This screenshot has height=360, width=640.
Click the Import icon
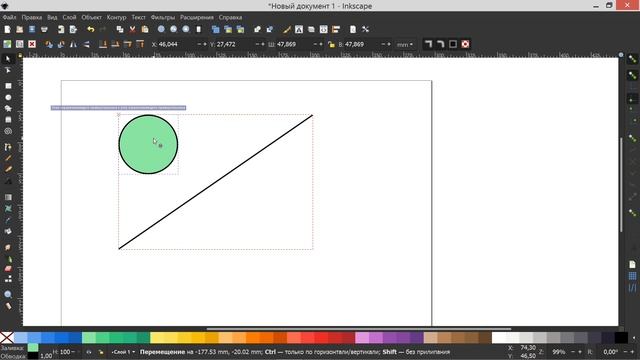pos(61,29)
